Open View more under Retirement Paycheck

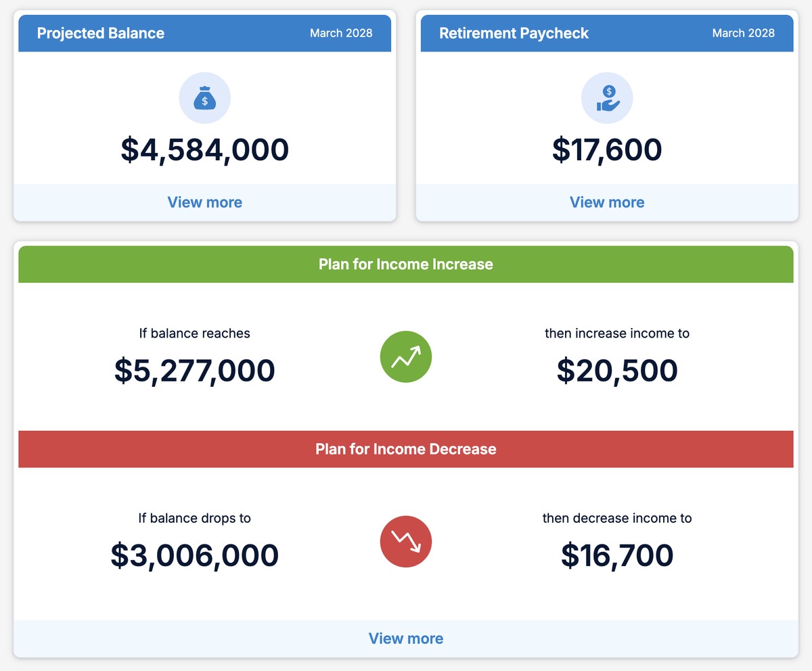coord(607,202)
